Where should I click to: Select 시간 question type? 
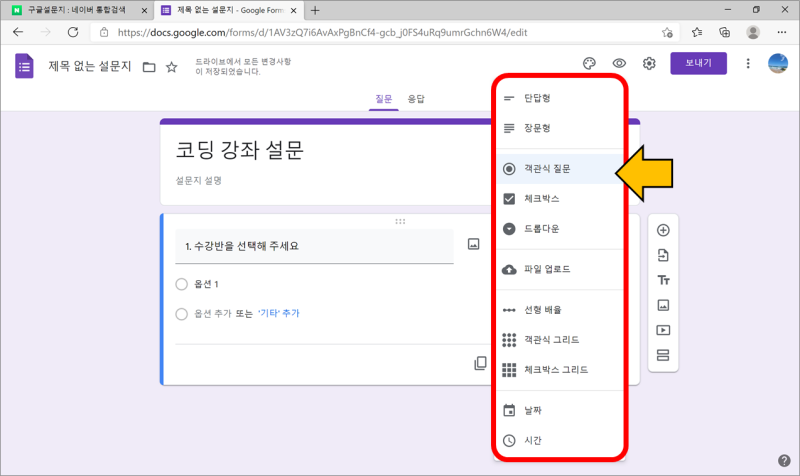coord(560,440)
